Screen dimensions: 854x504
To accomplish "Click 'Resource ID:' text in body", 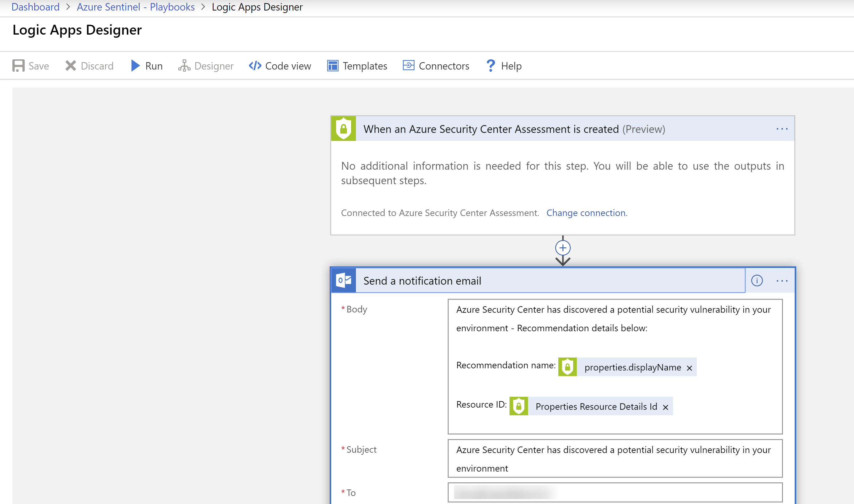I will pyautogui.click(x=481, y=405).
